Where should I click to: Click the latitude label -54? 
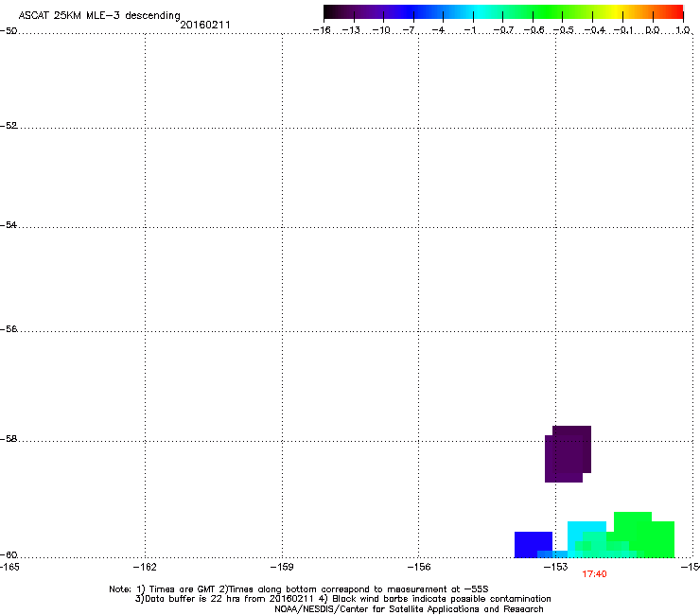(9, 224)
